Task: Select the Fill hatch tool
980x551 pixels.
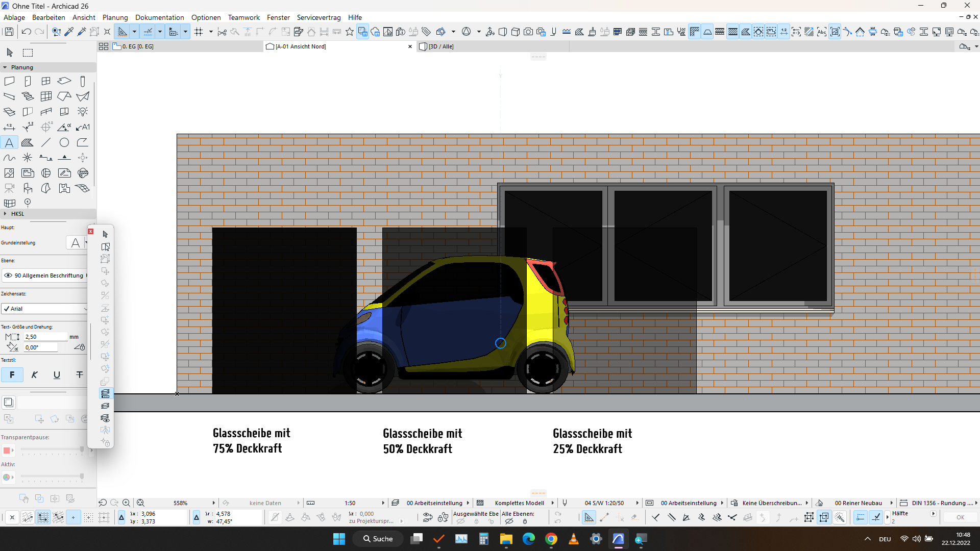Action: pos(28,143)
